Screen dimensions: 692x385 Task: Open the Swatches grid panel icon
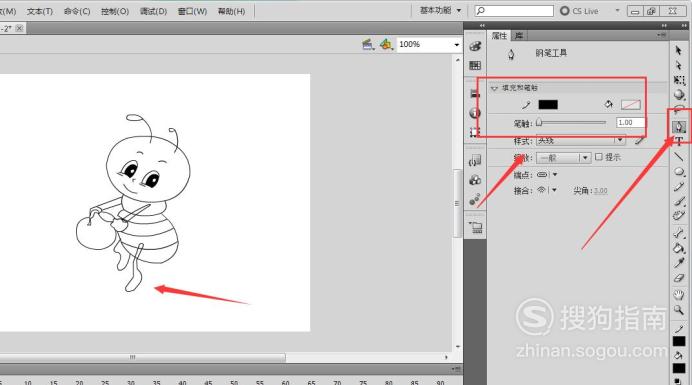[475, 66]
